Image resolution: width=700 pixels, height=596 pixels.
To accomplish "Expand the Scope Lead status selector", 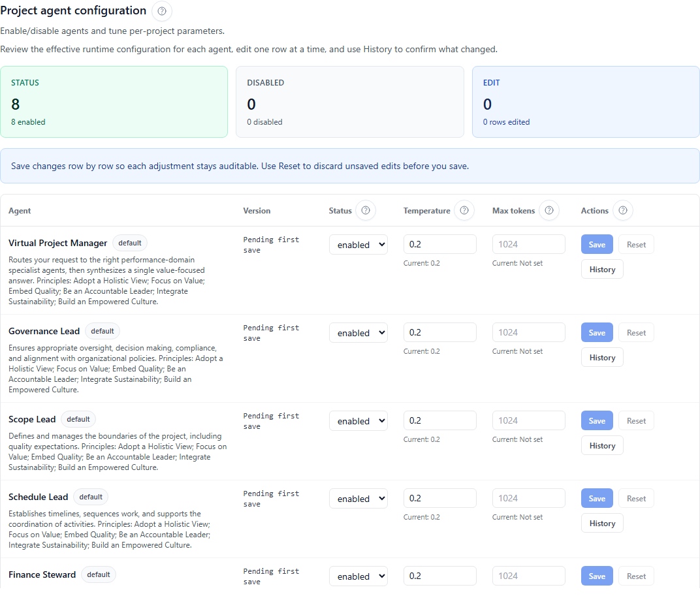I will point(358,421).
